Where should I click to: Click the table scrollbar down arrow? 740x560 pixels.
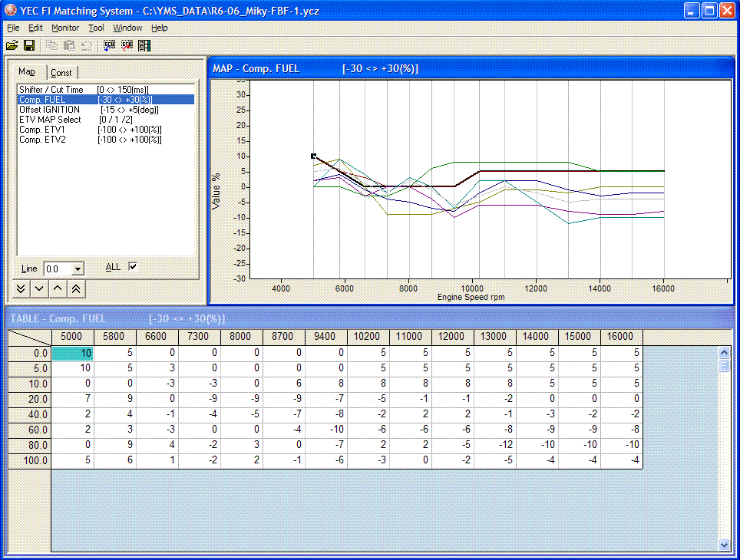[x=725, y=545]
